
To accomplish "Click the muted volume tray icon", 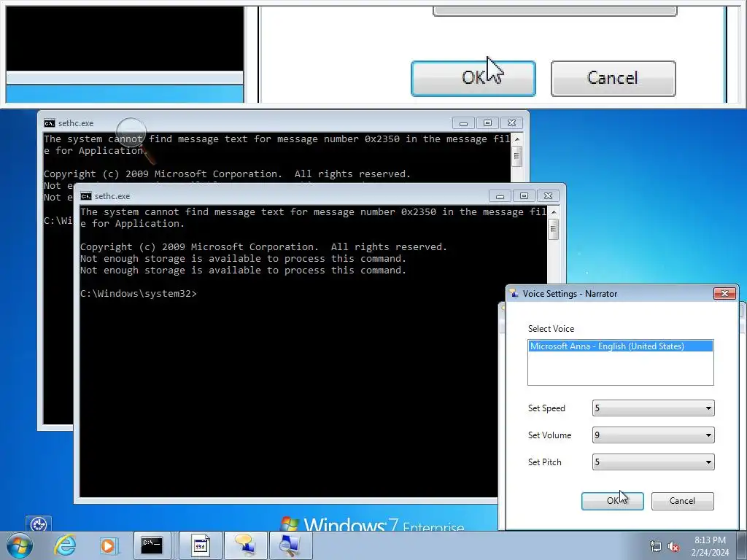I will pyautogui.click(x=673, y=546).
